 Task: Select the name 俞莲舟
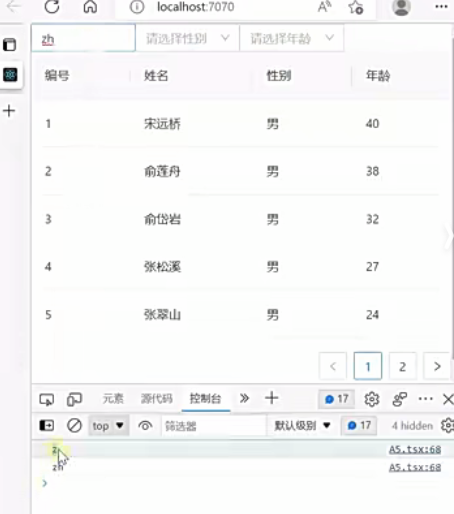[162, 171]
